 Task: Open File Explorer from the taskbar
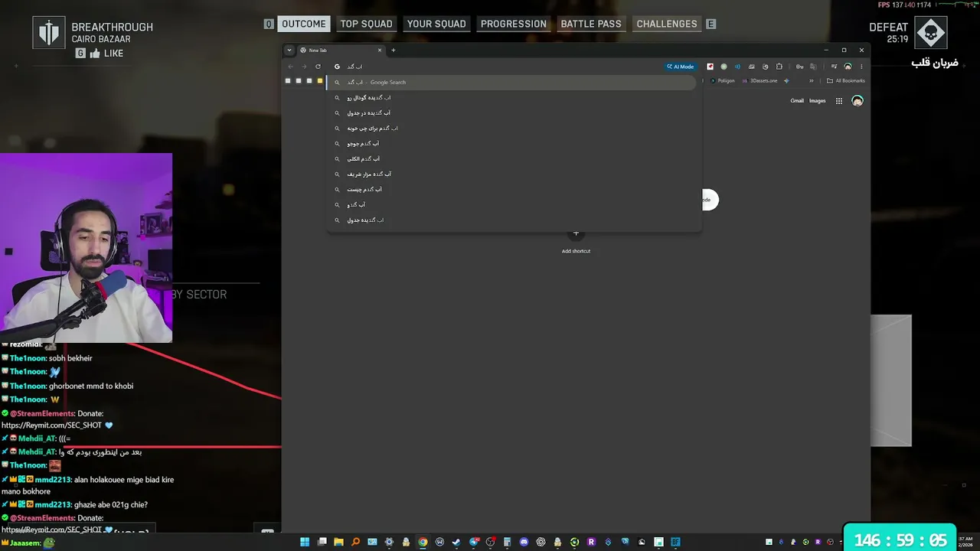(x=338, y=543)
